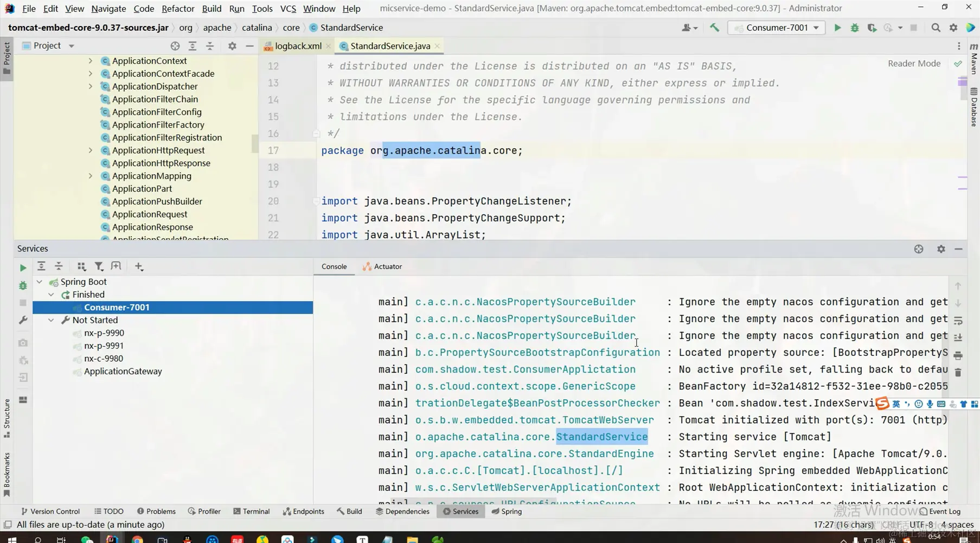Build project using hammer icon
The width and height of the screenshot is (980, 543).
pos(714,28)
